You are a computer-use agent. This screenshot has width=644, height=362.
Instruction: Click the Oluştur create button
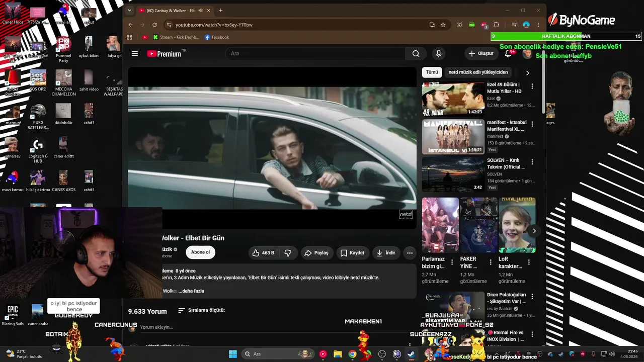pos(481,54)
